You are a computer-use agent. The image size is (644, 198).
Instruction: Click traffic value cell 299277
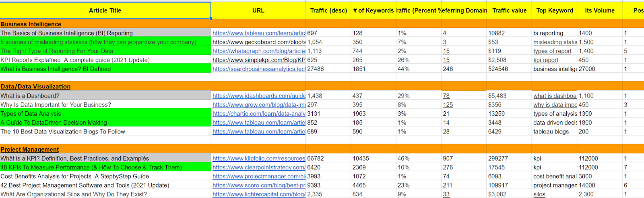(x=510, y=158)
